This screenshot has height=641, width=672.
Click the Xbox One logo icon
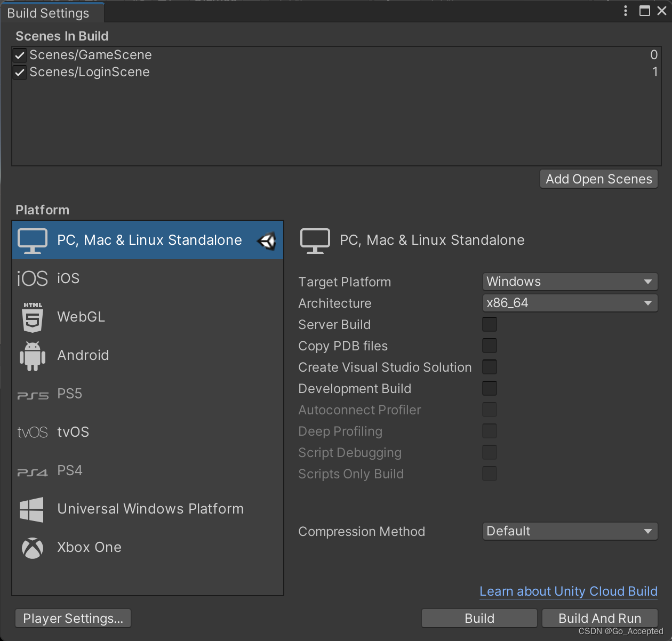pyautogui.click(x=33, y=548)
